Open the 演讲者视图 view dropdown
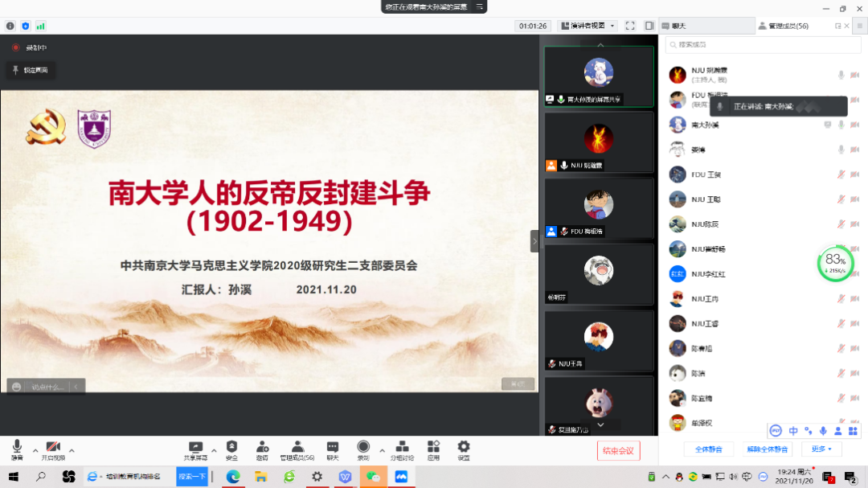868x488 pixels. (588, 26)
